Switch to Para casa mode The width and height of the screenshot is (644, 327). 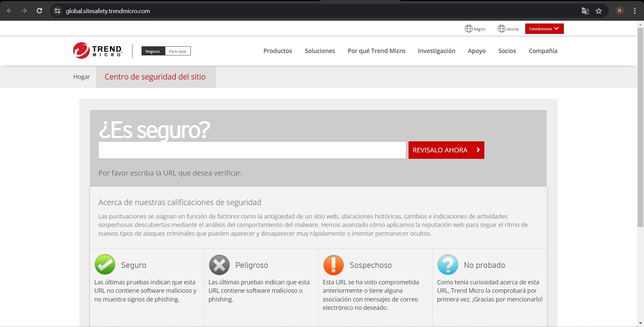[177, 51]
